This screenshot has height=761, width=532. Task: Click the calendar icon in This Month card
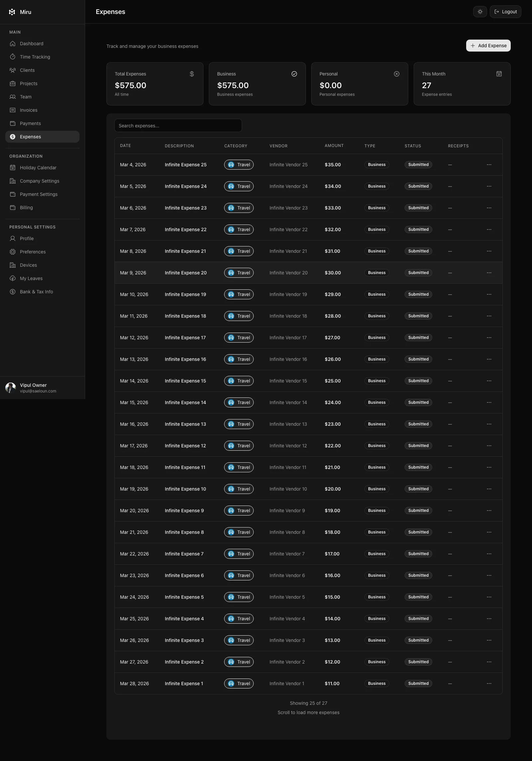point(499,74)
